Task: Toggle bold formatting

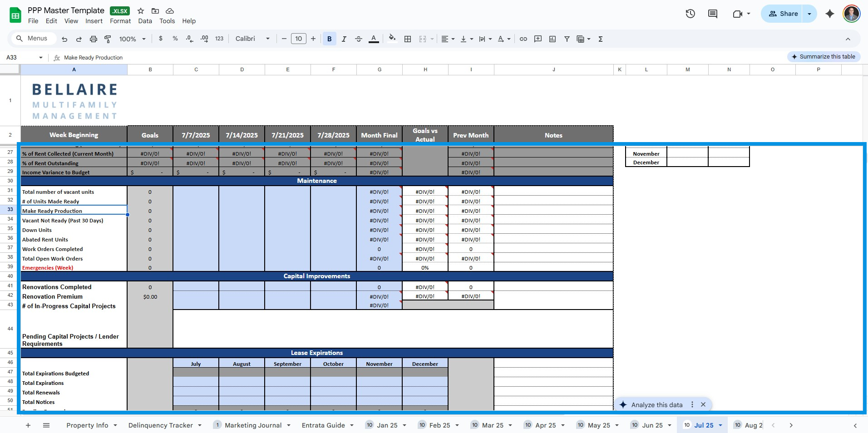Action: pos(329,39)
